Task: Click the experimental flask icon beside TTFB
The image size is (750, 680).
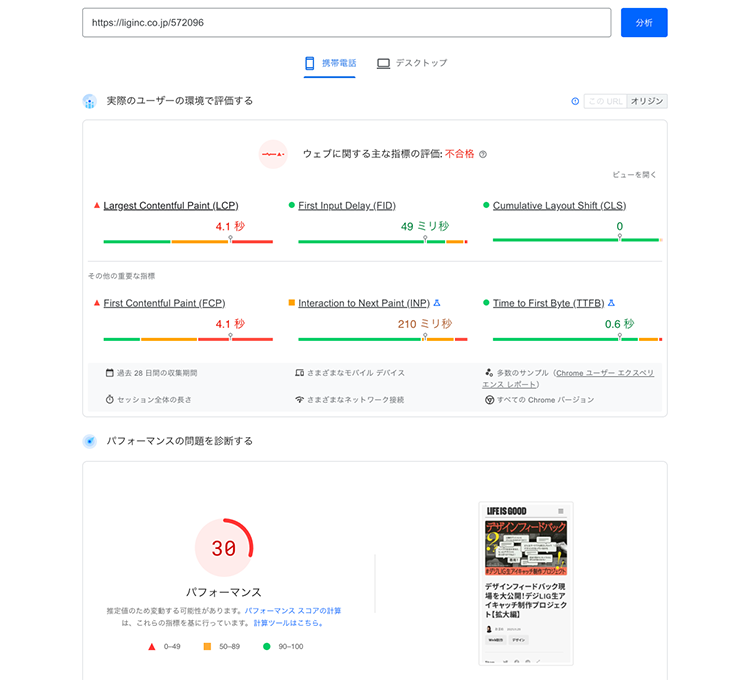Action: point(611,303)
